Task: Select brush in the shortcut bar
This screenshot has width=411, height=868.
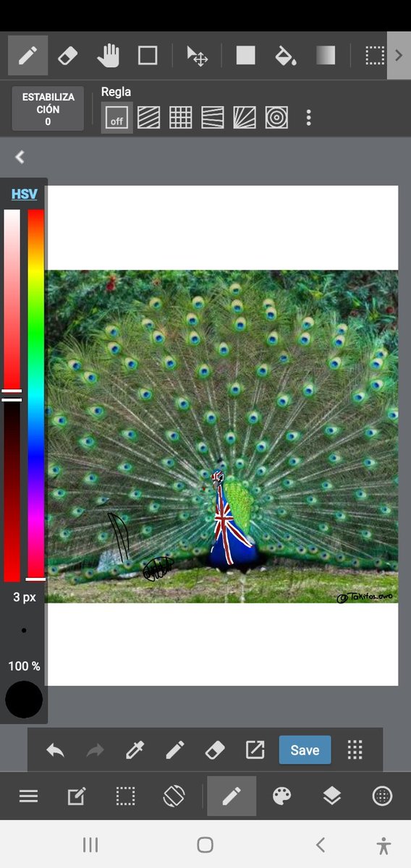Action: (x=175, y=750)
